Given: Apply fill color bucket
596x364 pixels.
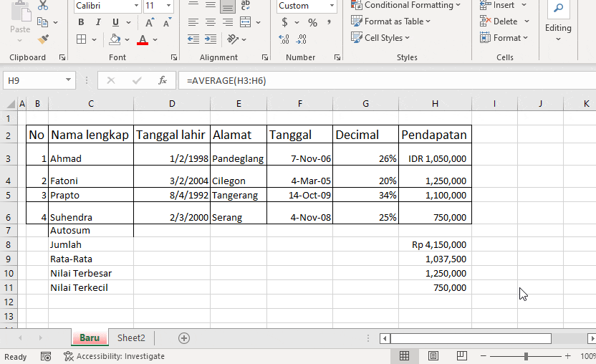Looking at the screenshot, I should 115,39.
